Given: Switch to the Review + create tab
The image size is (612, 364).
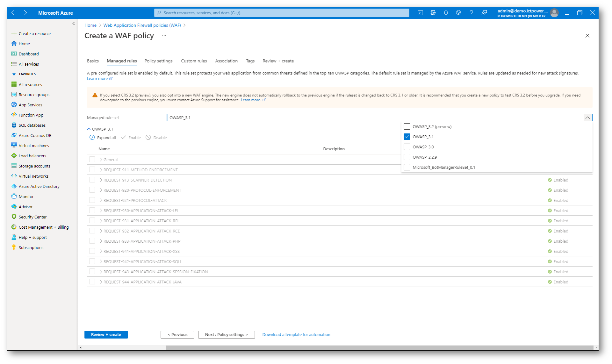Looking at the screenshot, I should click(278, 61).
